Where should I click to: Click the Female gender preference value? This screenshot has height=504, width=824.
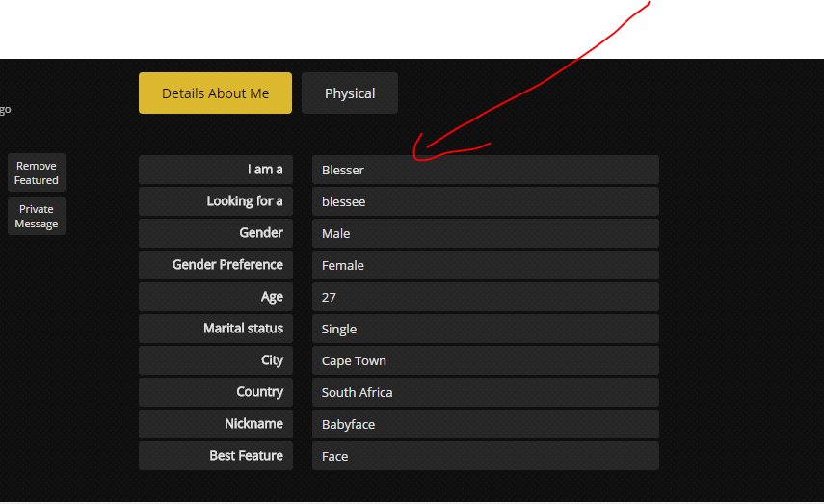point(485,265)
